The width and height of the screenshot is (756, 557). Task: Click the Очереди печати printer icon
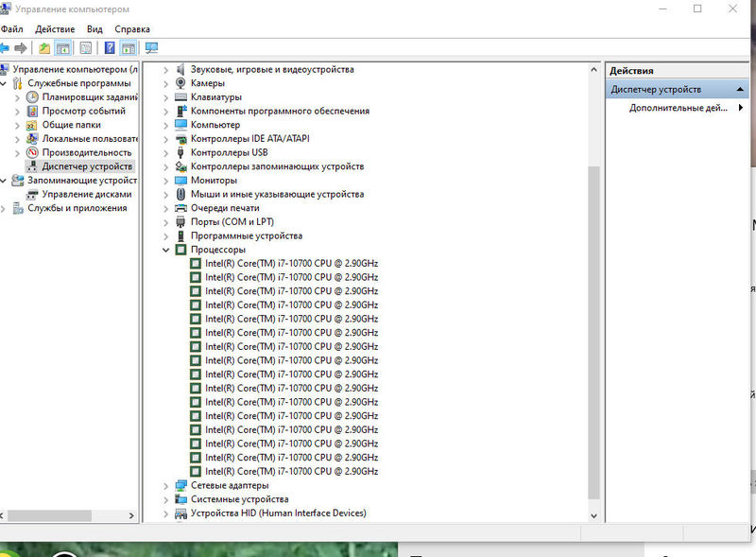(181, 208)
